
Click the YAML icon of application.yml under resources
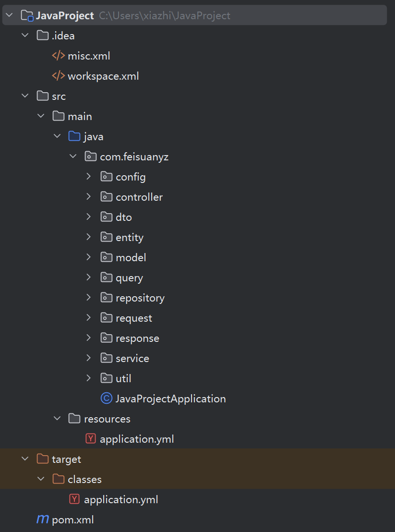(91, 439)
